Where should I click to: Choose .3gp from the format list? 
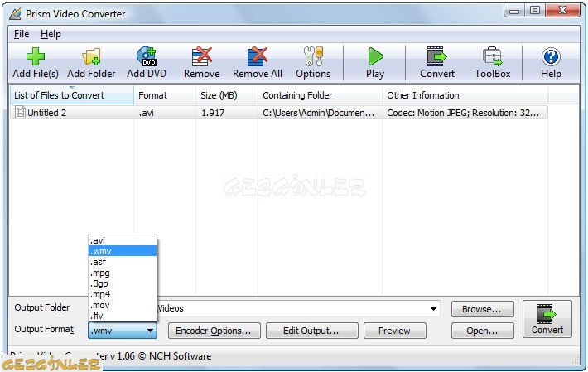pyautogui.click(x=123, y=283)
